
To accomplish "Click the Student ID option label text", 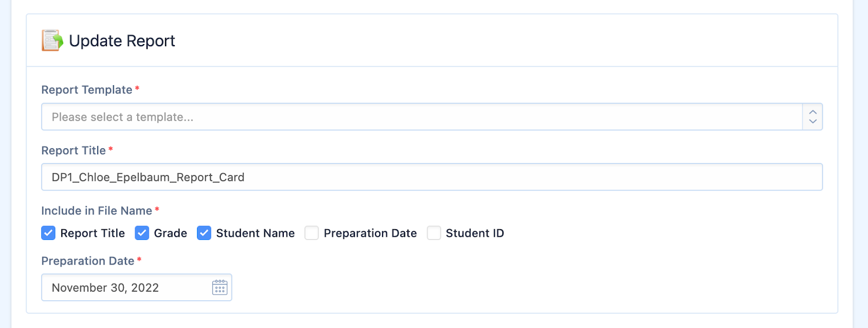I will coord(475,233).
